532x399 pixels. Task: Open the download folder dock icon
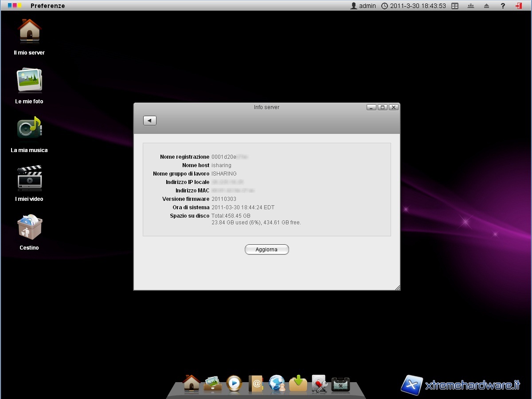[298, 383]
